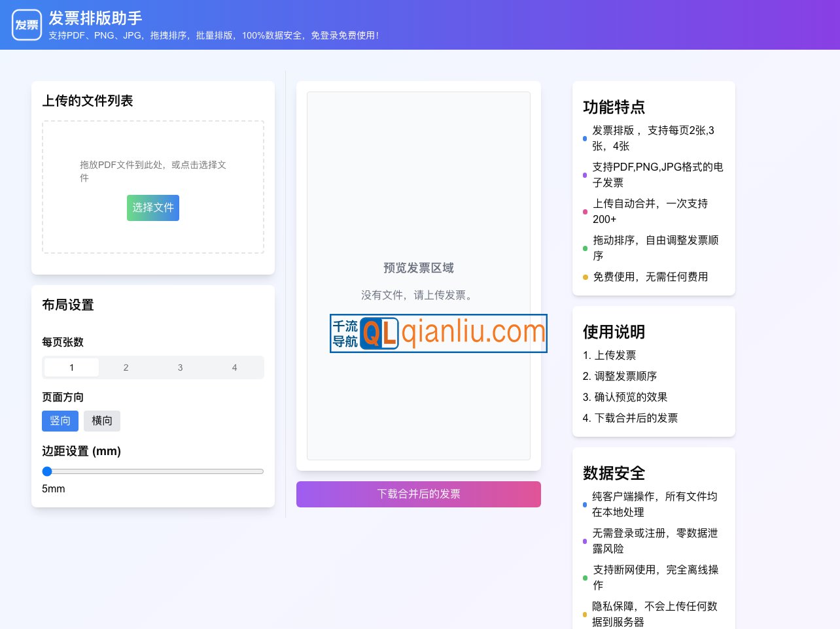The image size is (840, 629).
Task: Keep 1 invoice per page selected
Action: (x=71, y=367)
